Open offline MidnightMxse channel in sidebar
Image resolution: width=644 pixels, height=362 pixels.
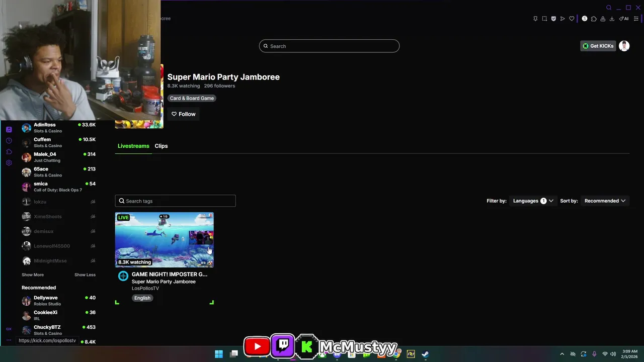pos(58,261)
